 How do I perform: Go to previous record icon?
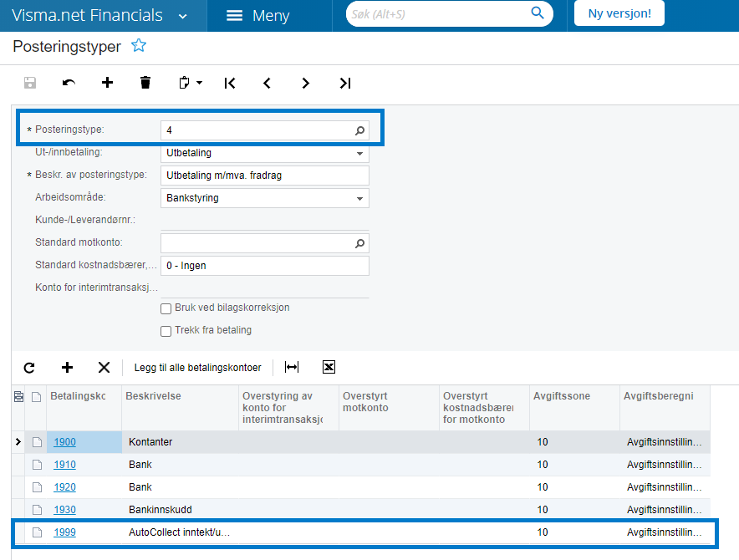click(268, 84)
